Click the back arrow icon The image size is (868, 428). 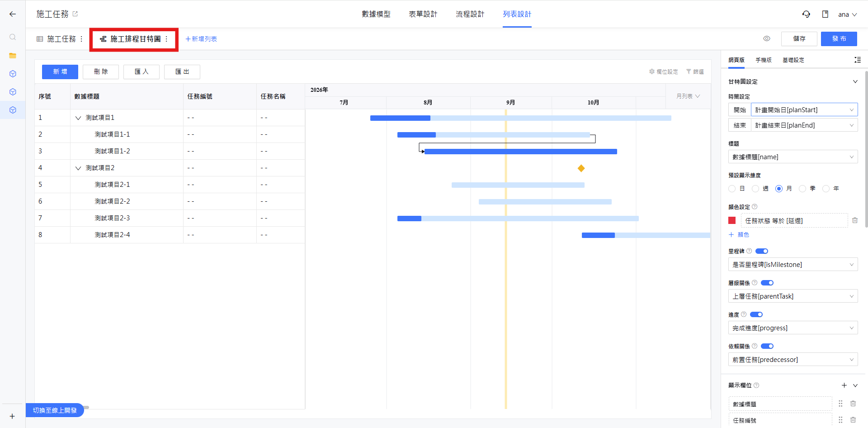tap(13, 14)
